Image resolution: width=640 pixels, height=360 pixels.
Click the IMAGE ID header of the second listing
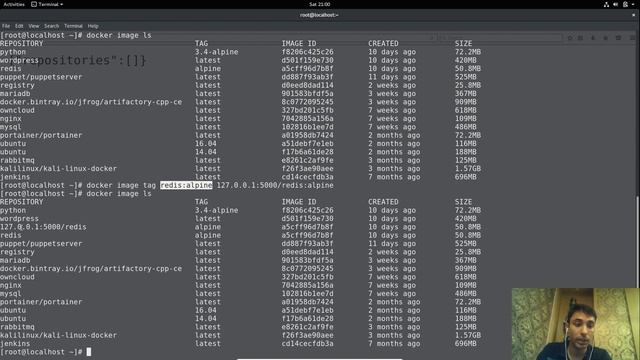[299, 202]
